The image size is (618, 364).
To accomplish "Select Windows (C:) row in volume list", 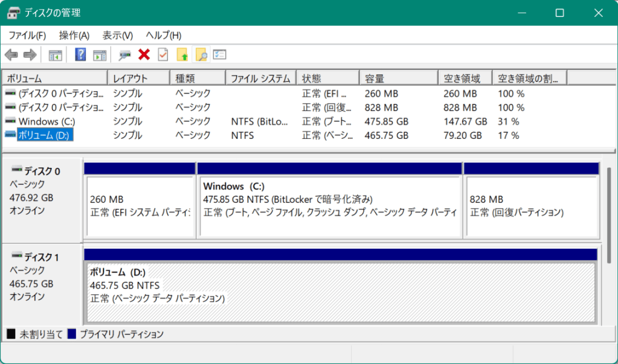I will pos(47,121).
